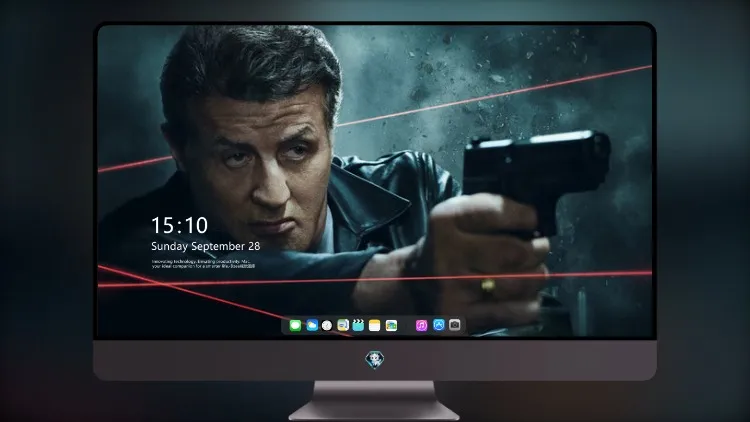Screen dimensions: 750x422
Task: Open the green Messages app in the dock
Action: [295, 325]
